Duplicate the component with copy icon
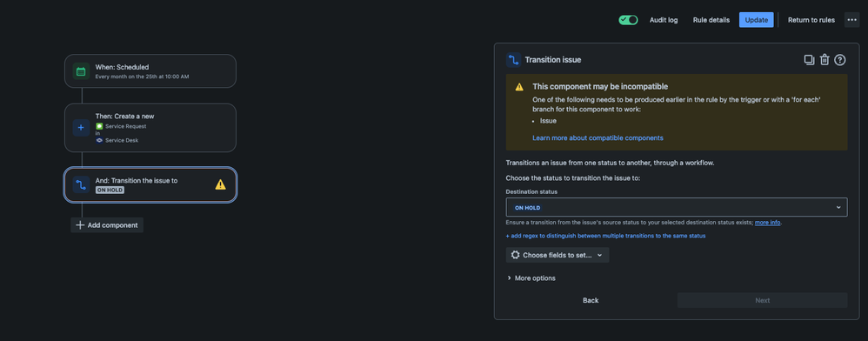 pyautogui.click(x=809, y=60)
